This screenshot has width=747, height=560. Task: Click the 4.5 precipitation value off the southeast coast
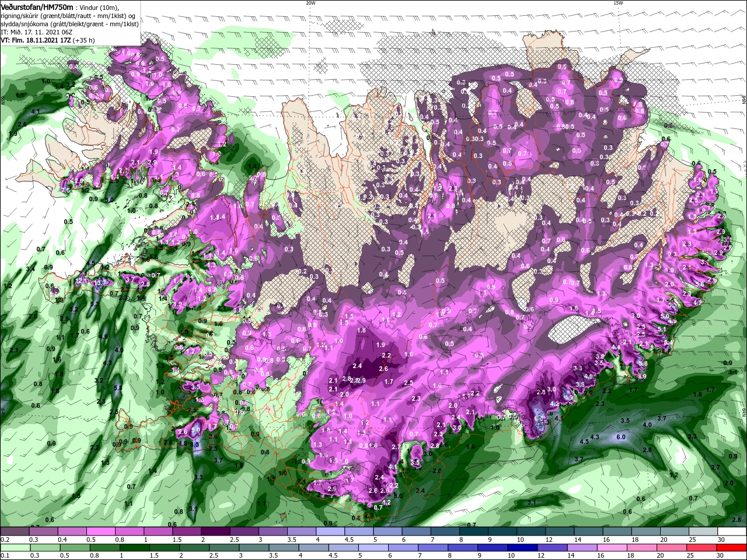click(584, 442)
